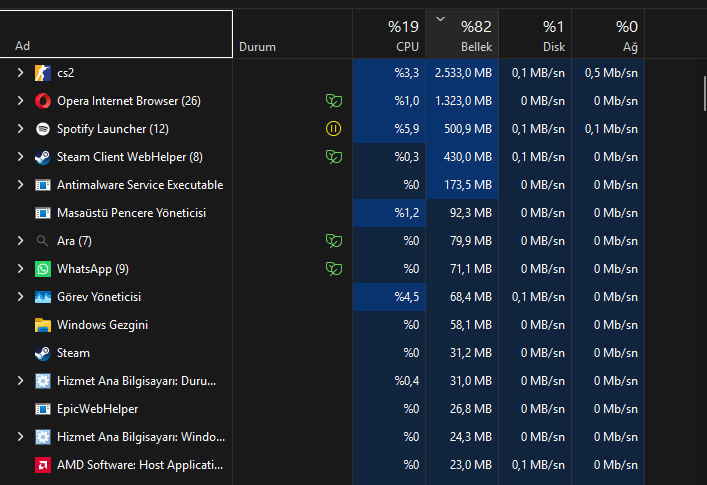Click the efficiency leaf icon for Steam Client WebHelper

coord(334,156)
